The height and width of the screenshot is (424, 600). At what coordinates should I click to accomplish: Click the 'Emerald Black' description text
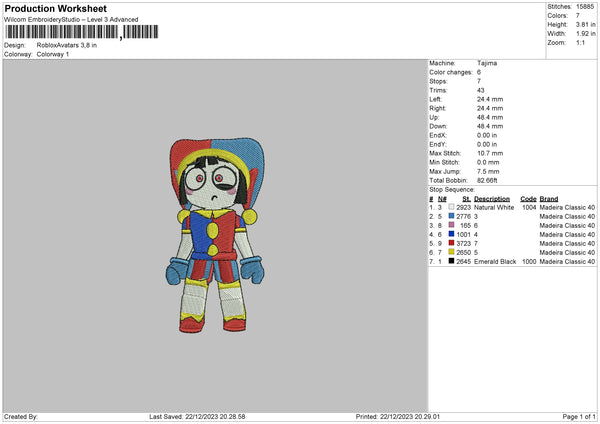(495, 262)
